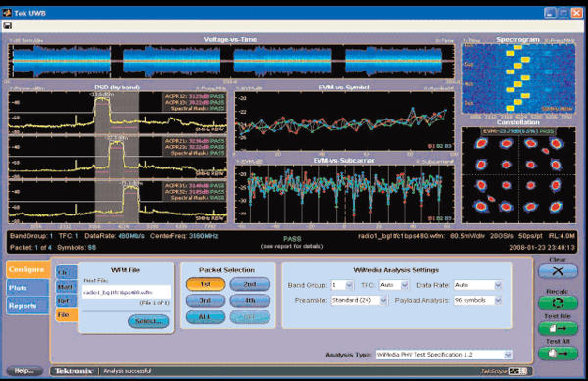This screenshot has width=588, height=381.
Task: Select the ALL packets toggle
Action: pos(206,317)
